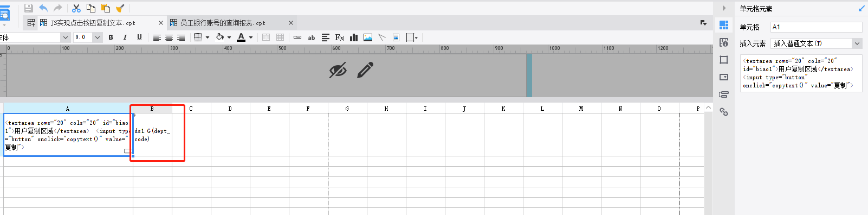
Task: Open the floating element dropdown icon
Action: point(412,37)
